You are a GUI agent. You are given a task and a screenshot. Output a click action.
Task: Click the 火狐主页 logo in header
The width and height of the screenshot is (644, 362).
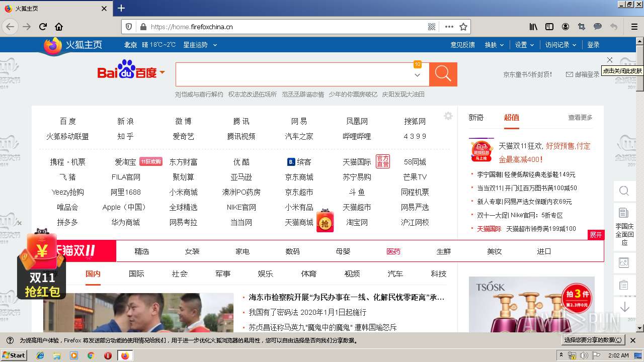(x=73, y=45)
